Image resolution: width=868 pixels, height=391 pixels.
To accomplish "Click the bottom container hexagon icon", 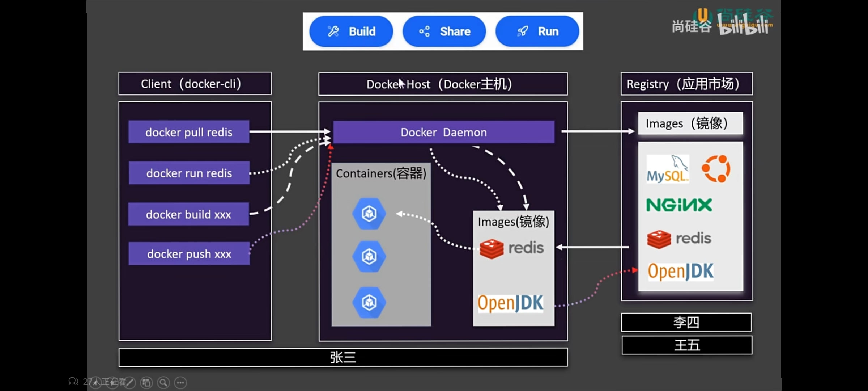I will click(369, 302).
